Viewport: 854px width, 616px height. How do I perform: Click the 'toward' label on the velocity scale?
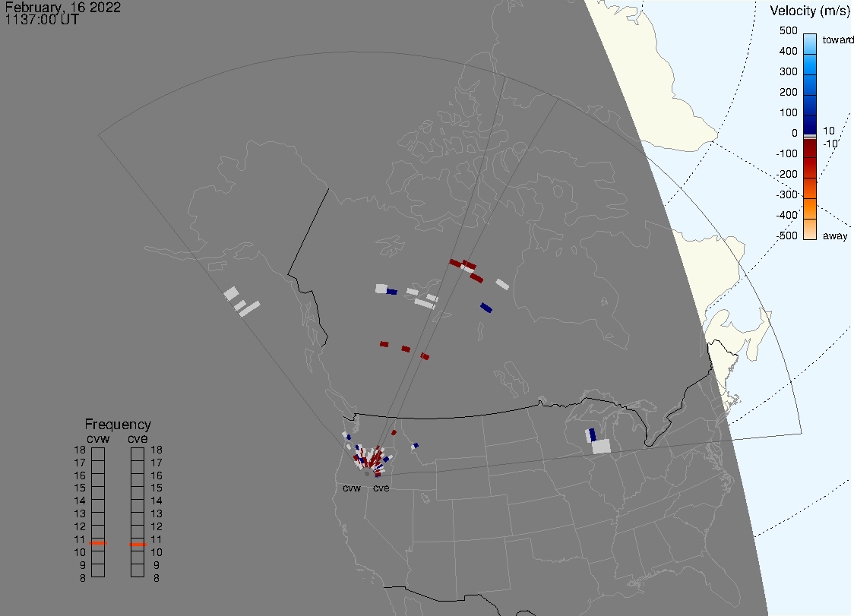(x=837, y=39)
